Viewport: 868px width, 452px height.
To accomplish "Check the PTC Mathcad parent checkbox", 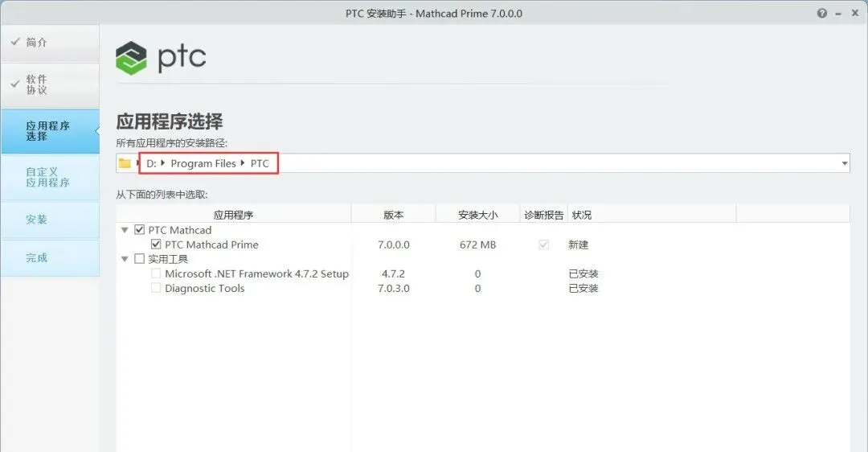I will [140, 230].
